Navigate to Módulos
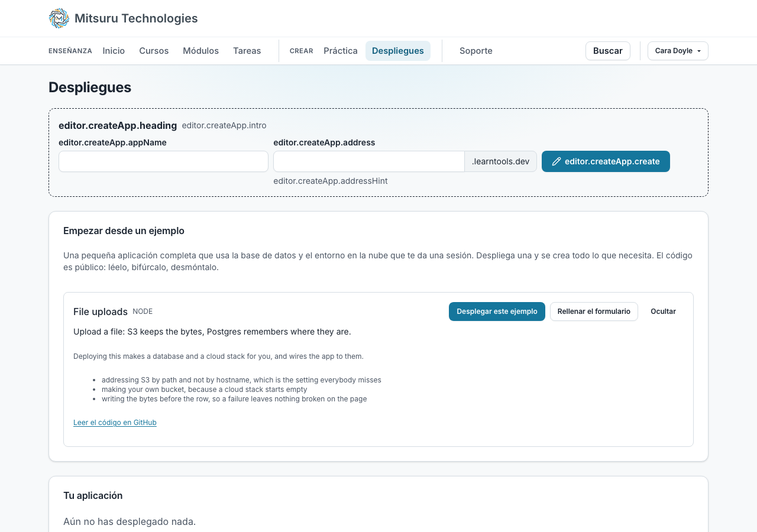The image size is (757, 532). point(200,51)
